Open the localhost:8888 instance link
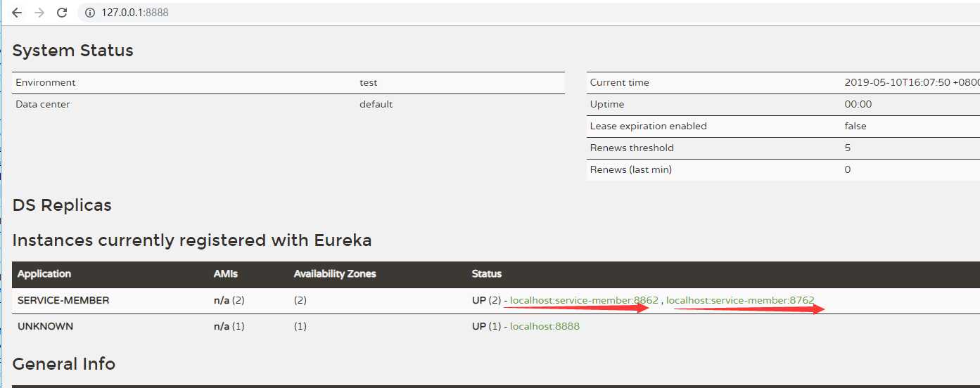 [545, 326]
